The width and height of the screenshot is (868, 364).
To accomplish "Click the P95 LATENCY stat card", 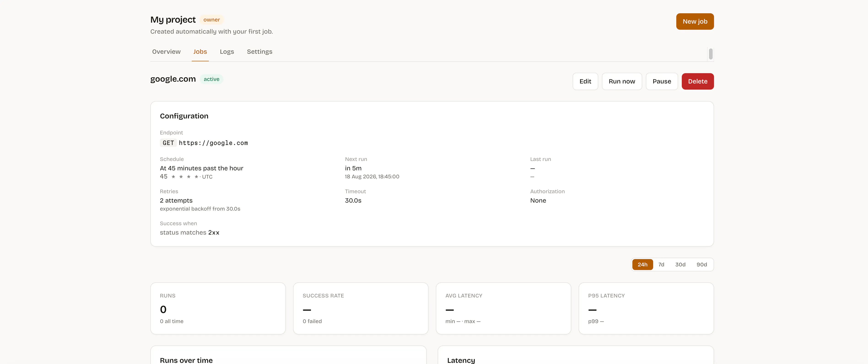I will [646, 308].
